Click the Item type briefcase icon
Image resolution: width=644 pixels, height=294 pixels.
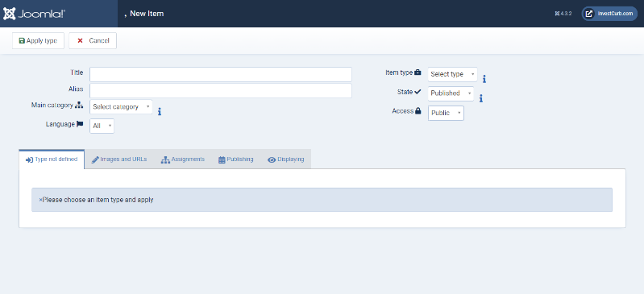click(x=418, y=72)
